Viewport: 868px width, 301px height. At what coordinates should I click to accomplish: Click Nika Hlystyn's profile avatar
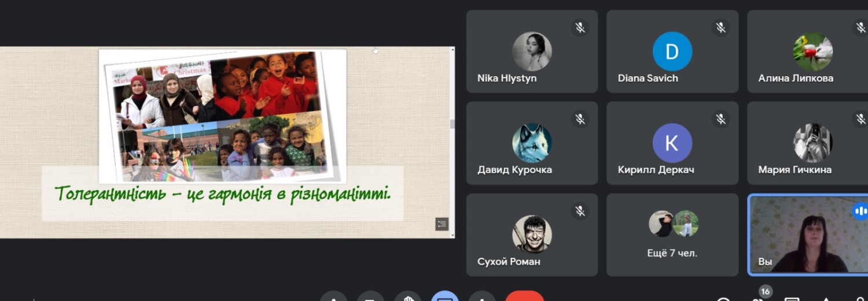532,51
